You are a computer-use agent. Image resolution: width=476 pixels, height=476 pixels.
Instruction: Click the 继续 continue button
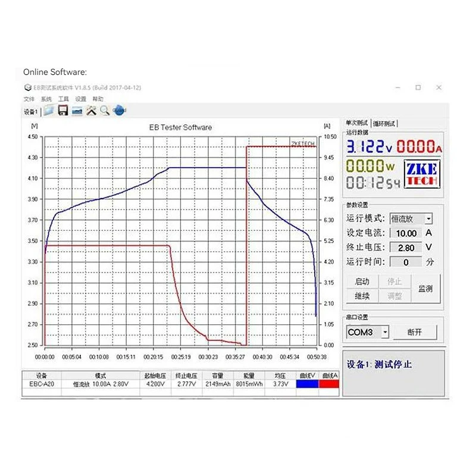362,296
